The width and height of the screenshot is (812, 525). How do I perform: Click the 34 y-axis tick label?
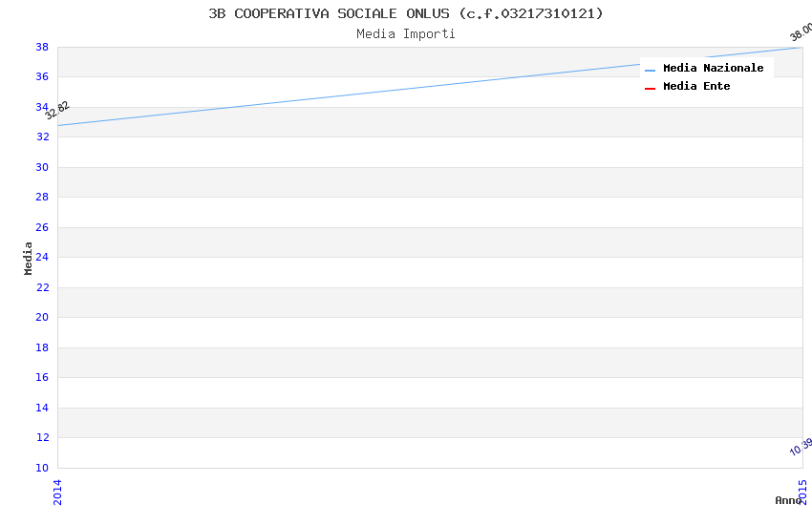click(42, 107)
